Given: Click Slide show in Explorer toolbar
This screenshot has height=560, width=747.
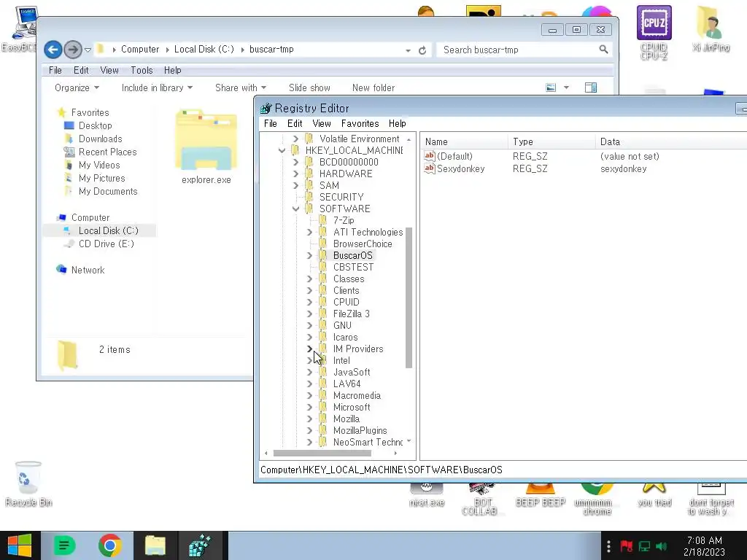Looking at the screenshot, I should [309, 87].
